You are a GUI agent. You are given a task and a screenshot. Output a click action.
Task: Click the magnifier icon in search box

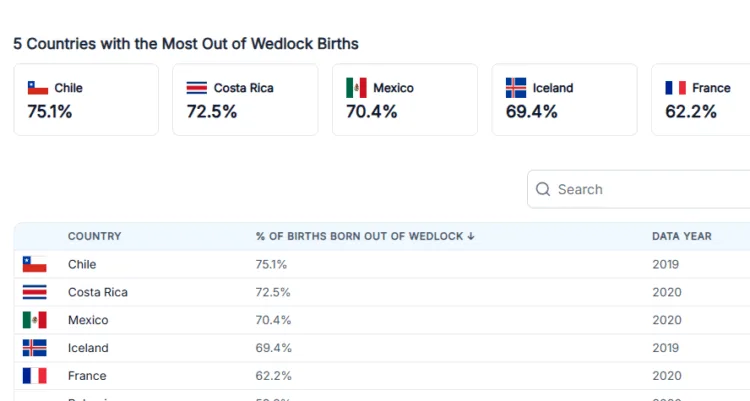[543, 189]
